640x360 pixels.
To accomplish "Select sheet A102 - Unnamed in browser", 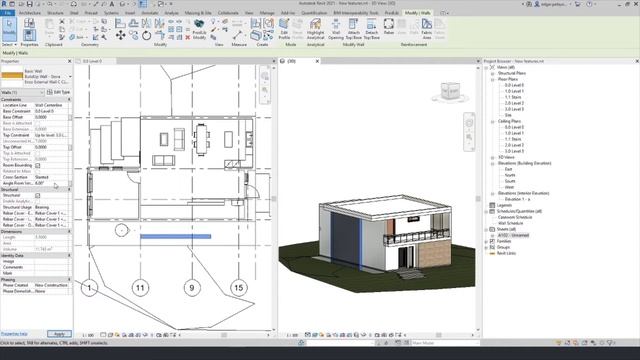I will click(x=513, y=235).
